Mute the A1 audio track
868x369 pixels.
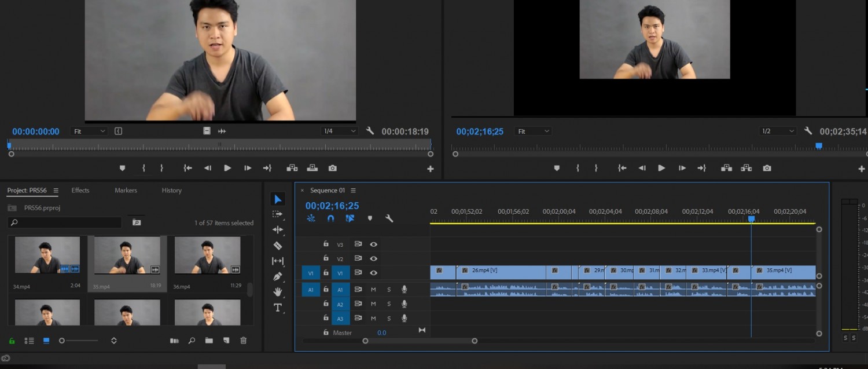[373, 290]
